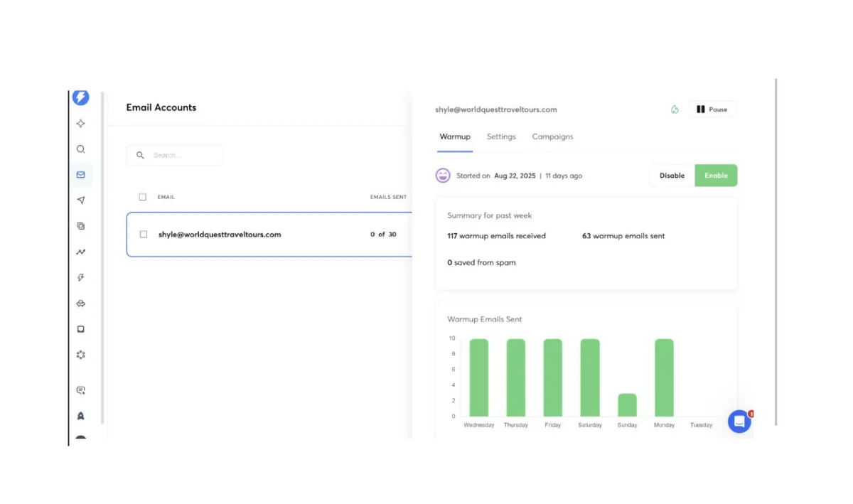Screen dimensions: 853x504
Task: Click '117 warmup emails received' stat
Action: [496, 236]
